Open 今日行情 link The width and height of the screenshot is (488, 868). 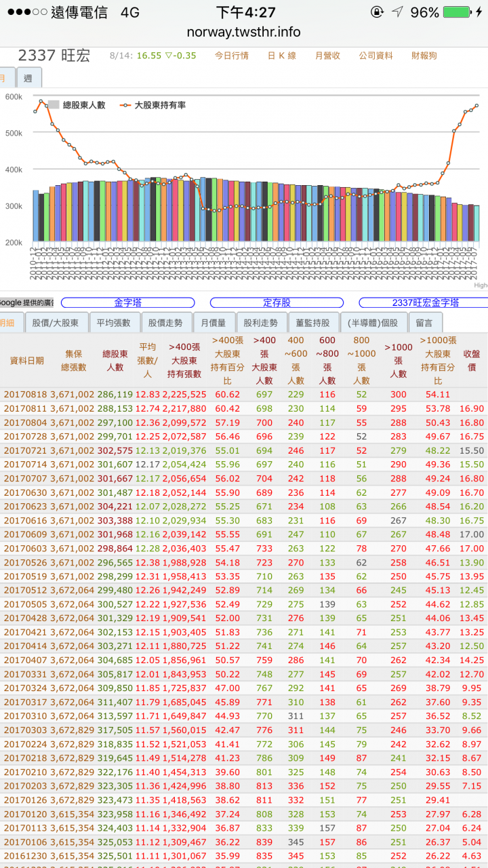[232, 56]
